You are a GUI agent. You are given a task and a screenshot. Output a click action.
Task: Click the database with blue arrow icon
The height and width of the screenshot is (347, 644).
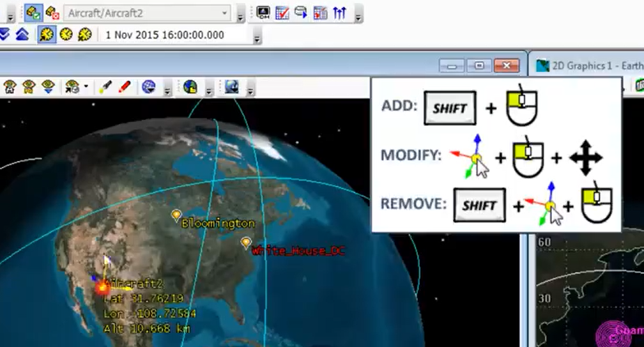[301, 13]
